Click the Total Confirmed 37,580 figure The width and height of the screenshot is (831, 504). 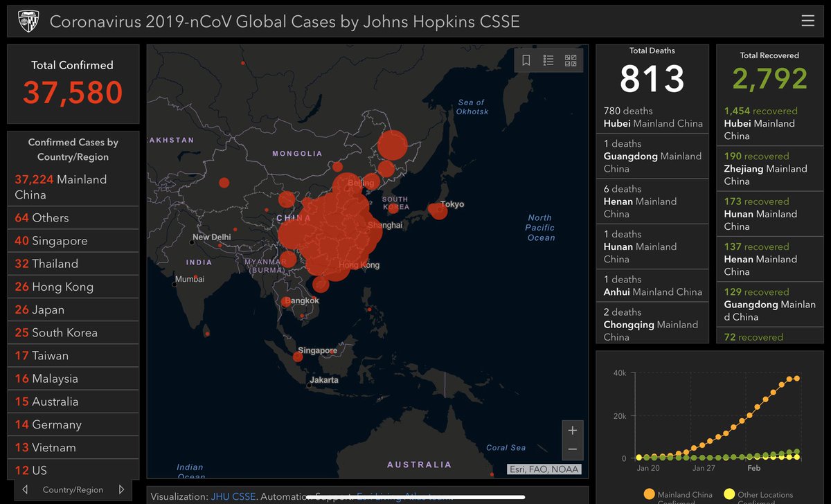[73, 92]
